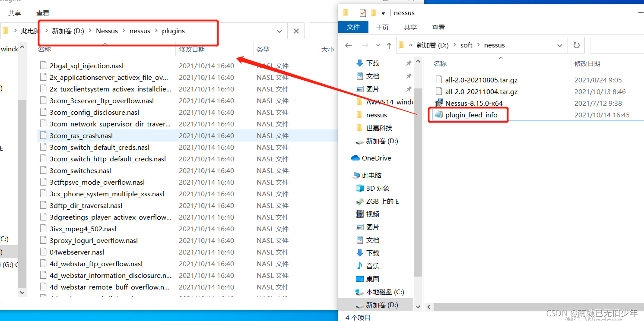Sort plugins list by 类型 column
Image resolution: width=644 pixels, height=321 pixels.
[263, 49]
